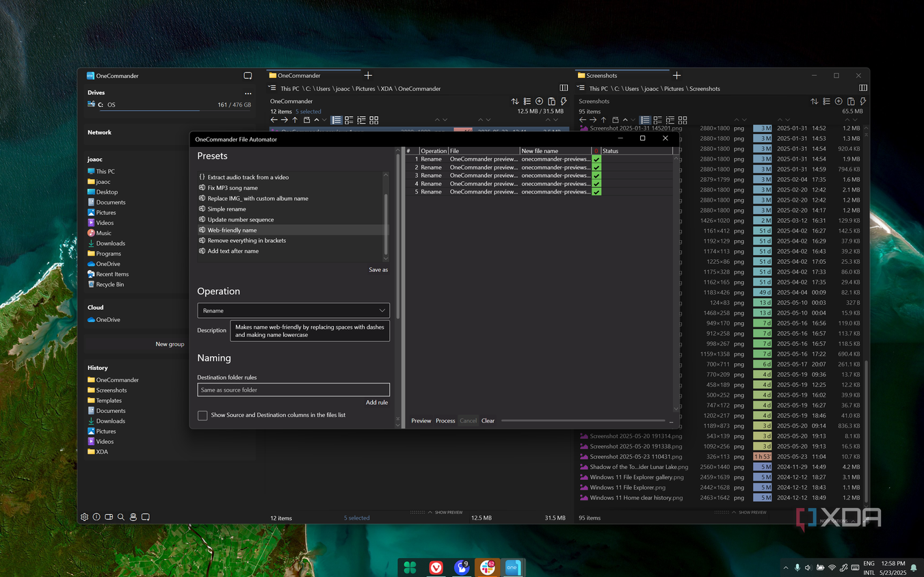Click the Same as source folder field
The width and height of the screenshot is (924, 577).
pyautogui.click(x=293, y=390)
